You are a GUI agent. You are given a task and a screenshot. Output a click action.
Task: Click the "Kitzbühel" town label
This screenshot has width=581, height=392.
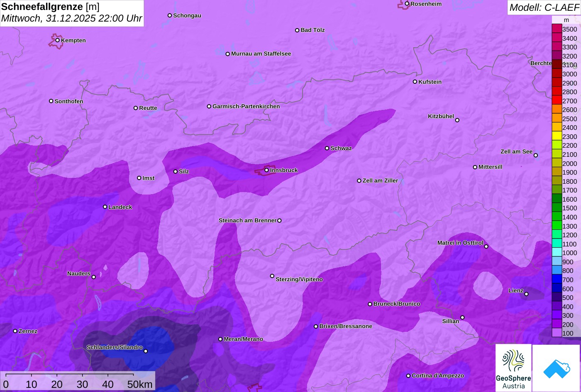pos(441,117)
